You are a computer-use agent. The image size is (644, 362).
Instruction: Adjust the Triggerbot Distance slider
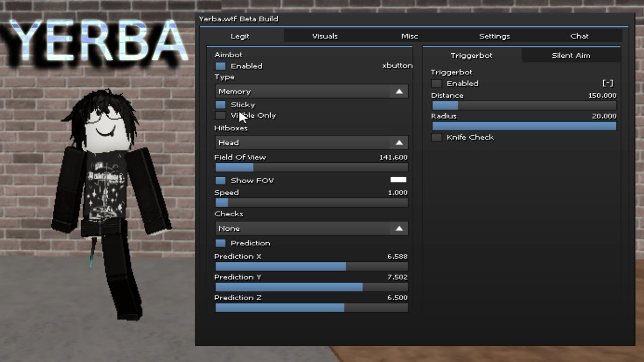[524, 106]
